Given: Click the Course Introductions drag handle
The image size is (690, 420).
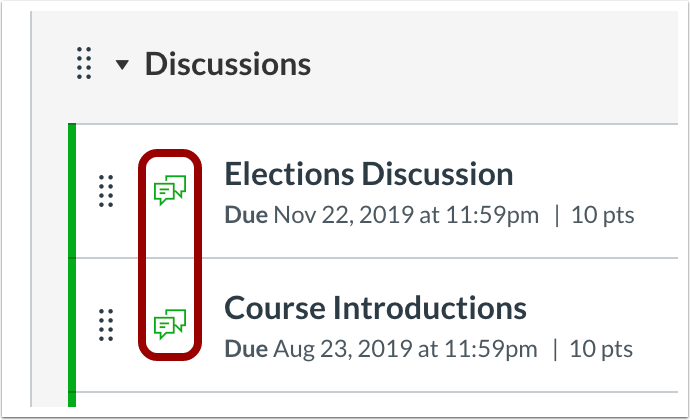Looking at the screenshot, I should (106, 325).
